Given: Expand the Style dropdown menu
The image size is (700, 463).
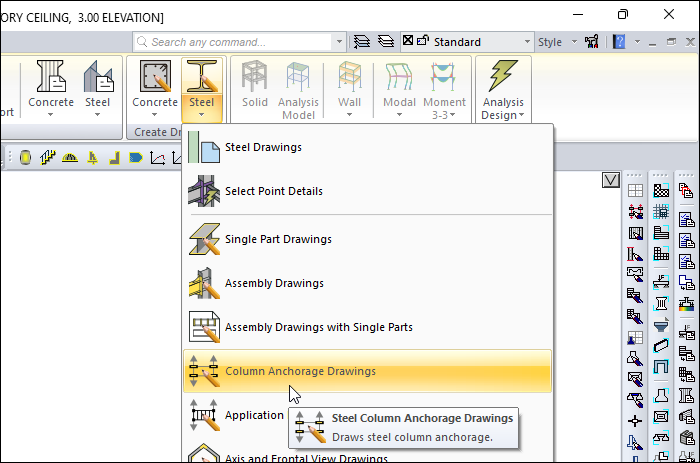Looking at the screenshot, I should coord(557,42).
